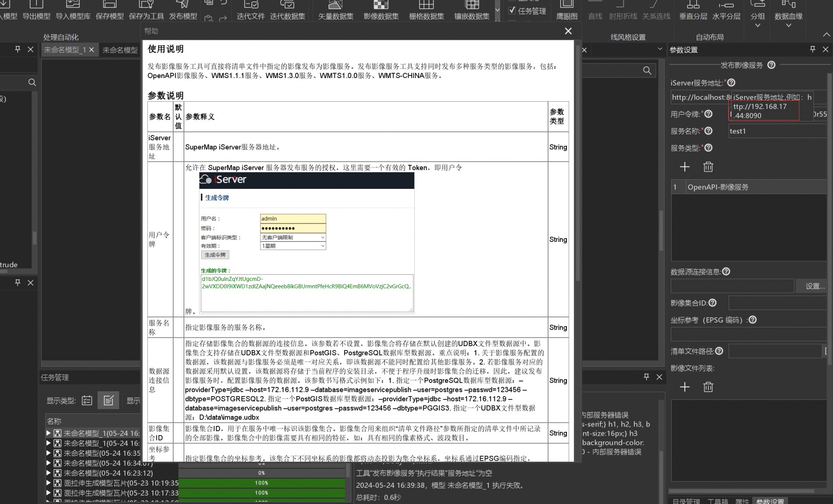The width and height of the screenshot is (833, 504).
Task: Expand 未命名模型(05-24 16:23:12) task row
Action: [49, 473]
